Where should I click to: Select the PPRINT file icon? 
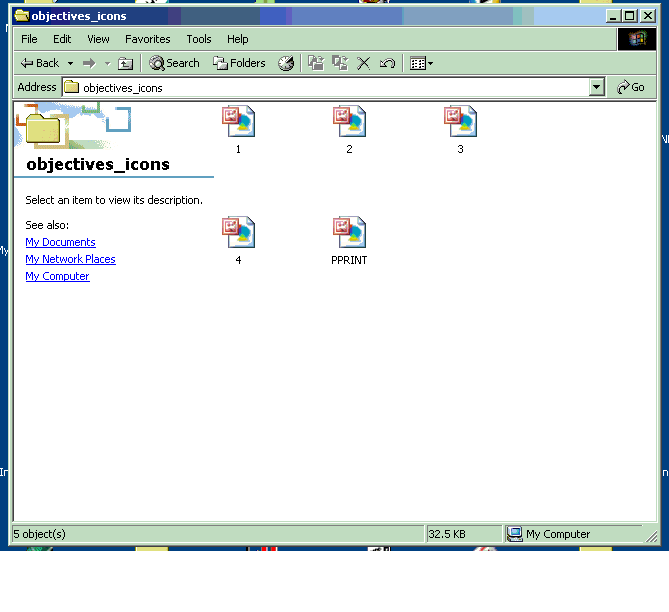coord(349,233)
